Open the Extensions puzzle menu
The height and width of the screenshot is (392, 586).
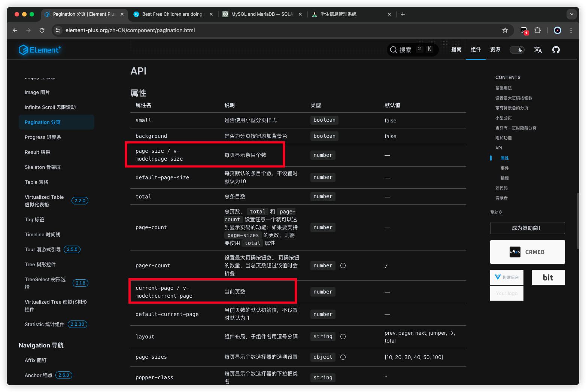coord(538,30)
